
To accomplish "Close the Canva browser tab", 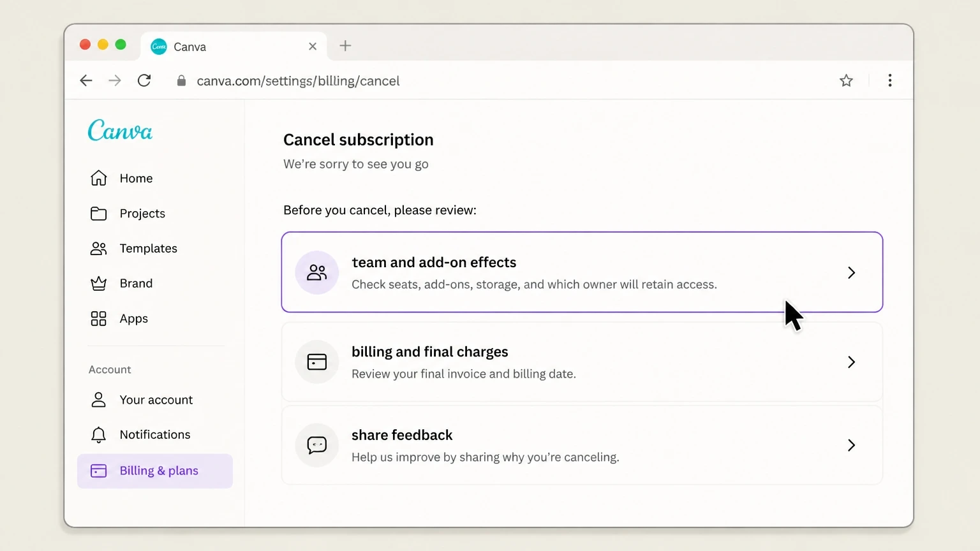I will pyautogui.click(x=313, y=47).
